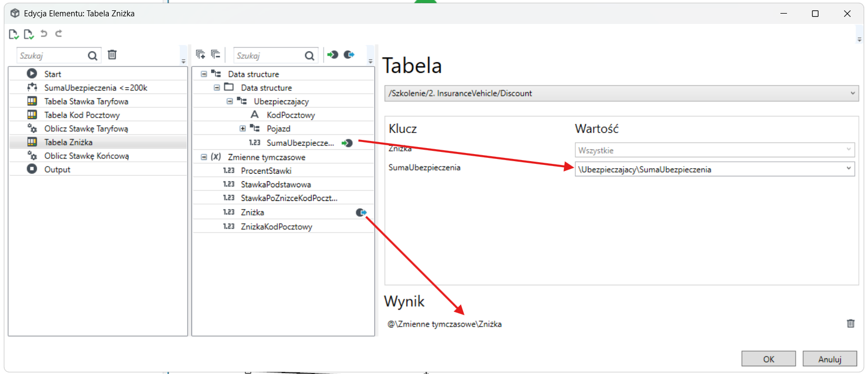
Task: Click the icon of the Output step
Action: pyautogui.click(x=32, y=169)
